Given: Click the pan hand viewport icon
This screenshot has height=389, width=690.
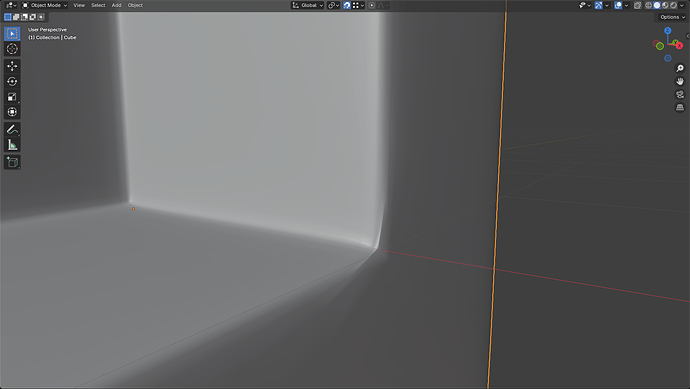Looking at the screenshot, I should click(680, 81).
